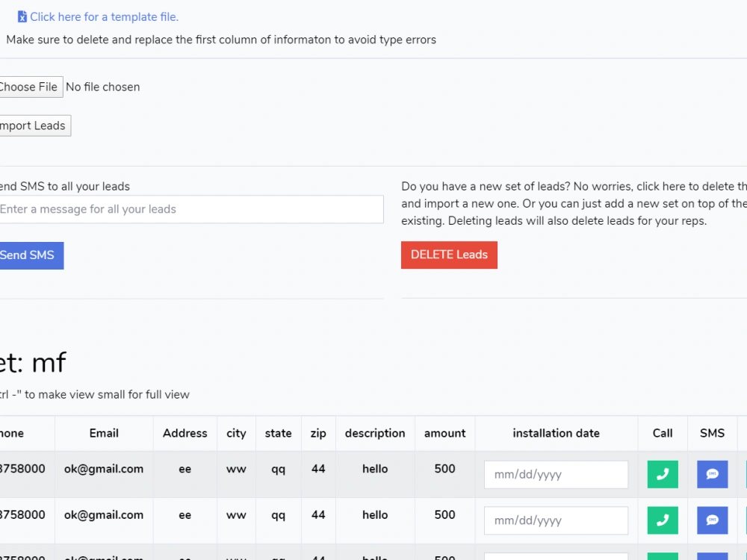
Task: Click the description column header
Action: tap(375, 433)
